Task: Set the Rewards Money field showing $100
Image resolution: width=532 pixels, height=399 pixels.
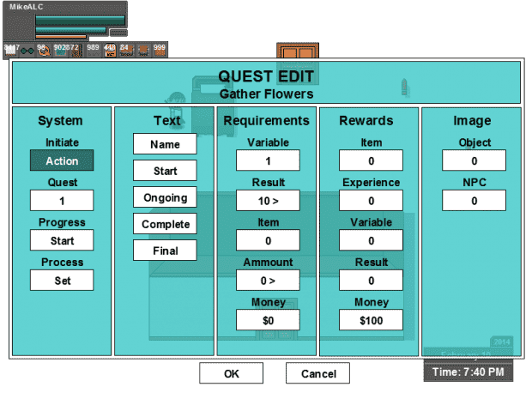Action: (x=371, y=320)
